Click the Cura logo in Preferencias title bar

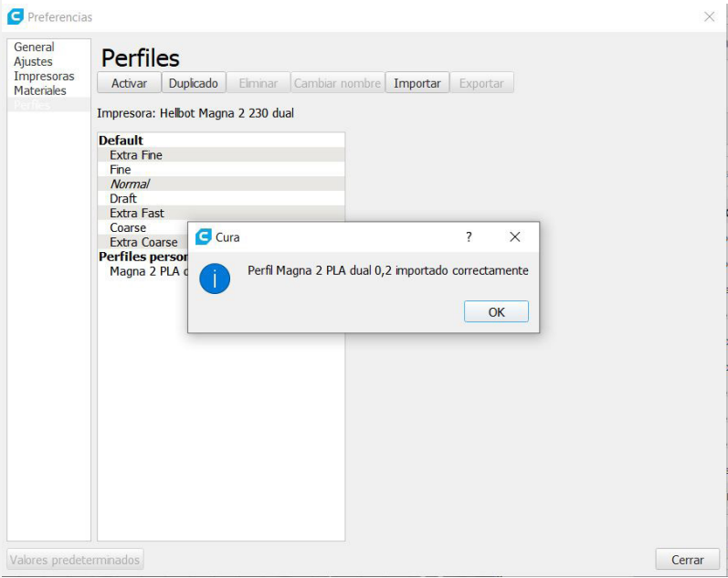pos(16,16)
